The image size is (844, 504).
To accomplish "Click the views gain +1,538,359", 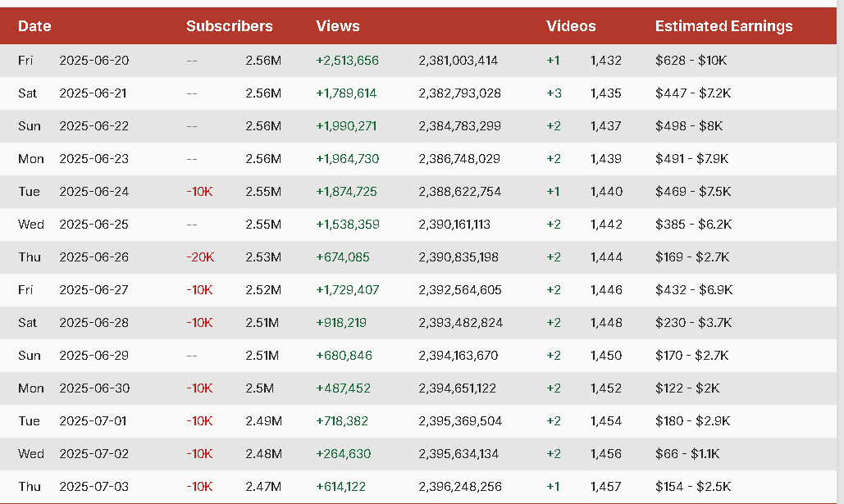I will pyautogui.click(x=348, y=225).
